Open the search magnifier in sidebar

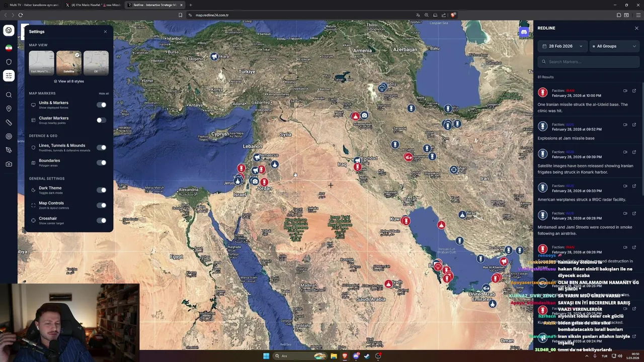(x=9, y=95)
